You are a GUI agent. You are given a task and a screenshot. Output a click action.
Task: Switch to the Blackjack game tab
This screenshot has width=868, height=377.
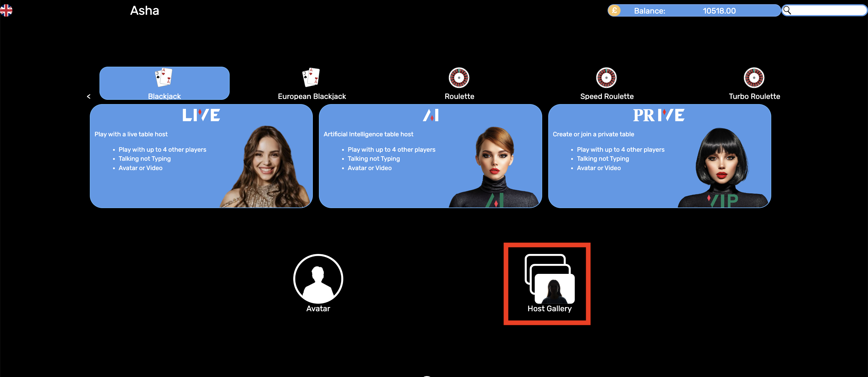click(165, 83)
